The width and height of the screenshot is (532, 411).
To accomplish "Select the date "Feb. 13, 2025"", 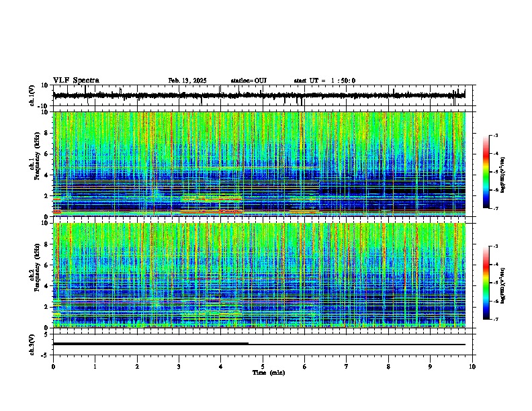I will (x=187, y=81).
